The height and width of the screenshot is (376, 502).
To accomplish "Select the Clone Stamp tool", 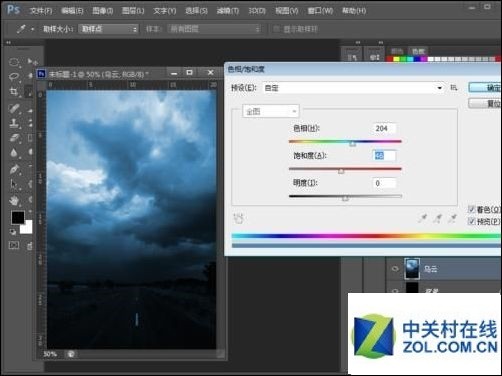I will (x=14, y=123).
